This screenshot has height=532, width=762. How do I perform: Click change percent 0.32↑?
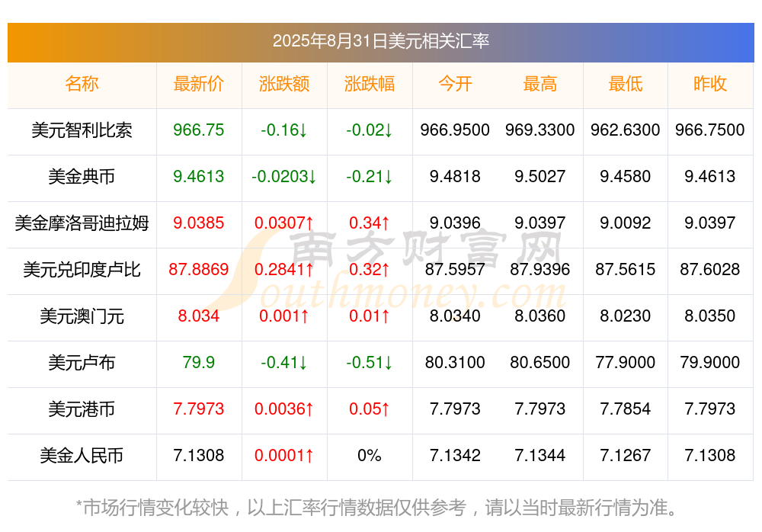pos(370,269)
